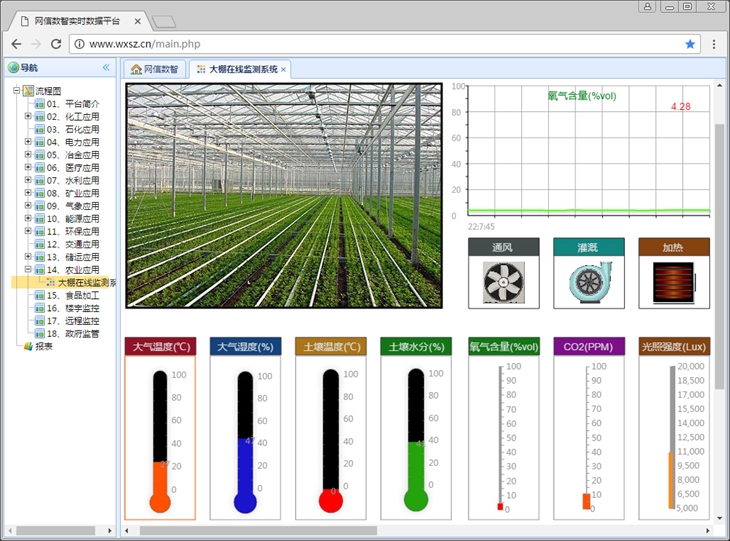This screenshot has width=730, height=541.
Task: Click the greenhouse photo
Action: coord(284,196)
